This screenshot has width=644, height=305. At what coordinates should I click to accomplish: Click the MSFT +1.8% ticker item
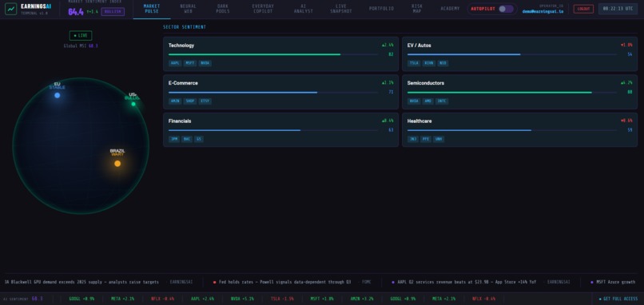(x=322, y=299)
